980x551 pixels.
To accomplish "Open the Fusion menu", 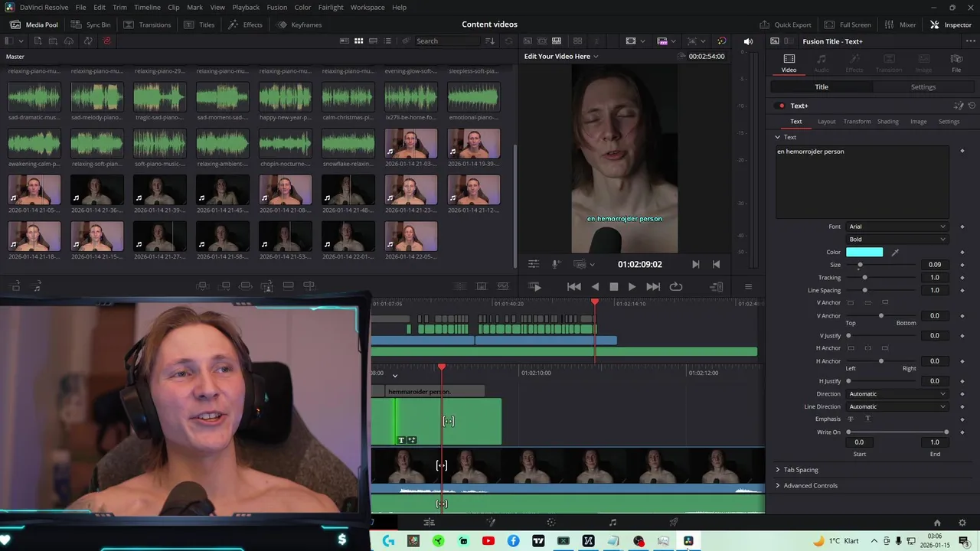I will pos(277,7).
